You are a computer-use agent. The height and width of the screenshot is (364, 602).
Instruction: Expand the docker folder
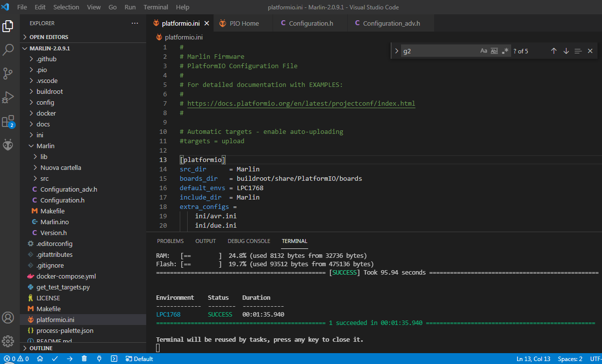click(83, 113)
